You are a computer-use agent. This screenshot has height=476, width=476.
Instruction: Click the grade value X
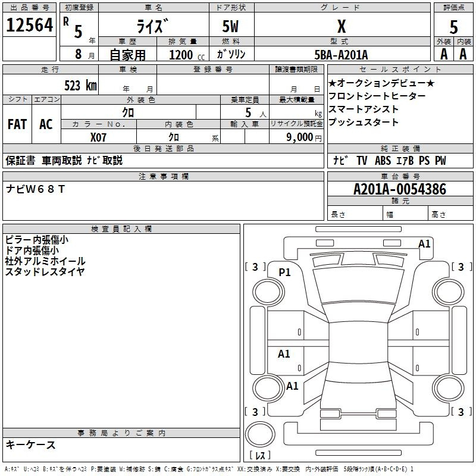pos(341,27)
